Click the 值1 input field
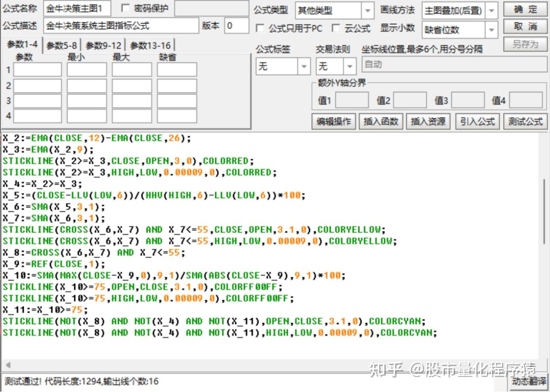The image size is (550, 392). coord(352,100)
